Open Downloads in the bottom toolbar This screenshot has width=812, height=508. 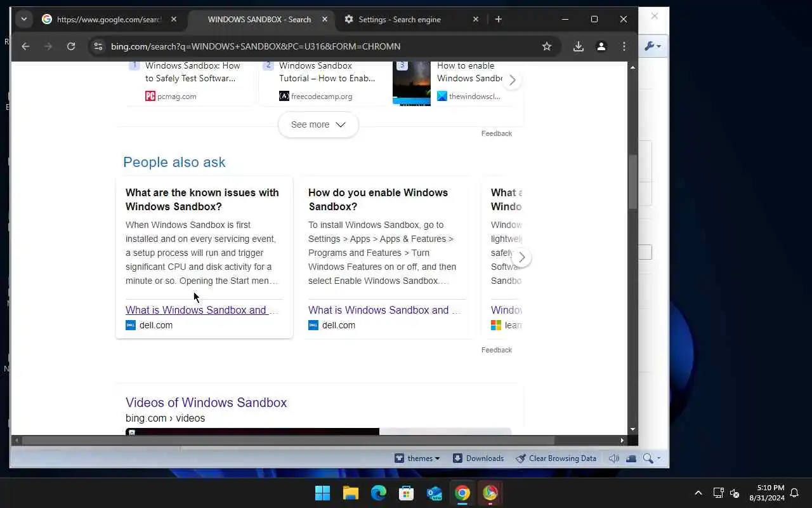click(478, 458)
